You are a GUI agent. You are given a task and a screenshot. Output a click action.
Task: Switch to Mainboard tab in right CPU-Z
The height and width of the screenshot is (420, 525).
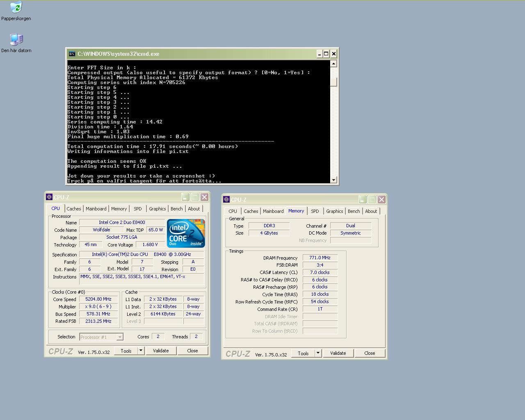273,211
